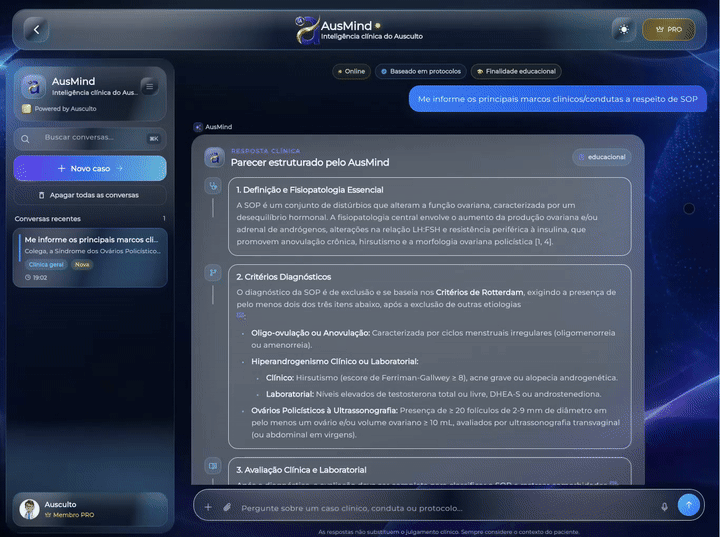Click the microphone voice input icon
The height and width of the screenshot is (537, 720).
coord(664,507)
